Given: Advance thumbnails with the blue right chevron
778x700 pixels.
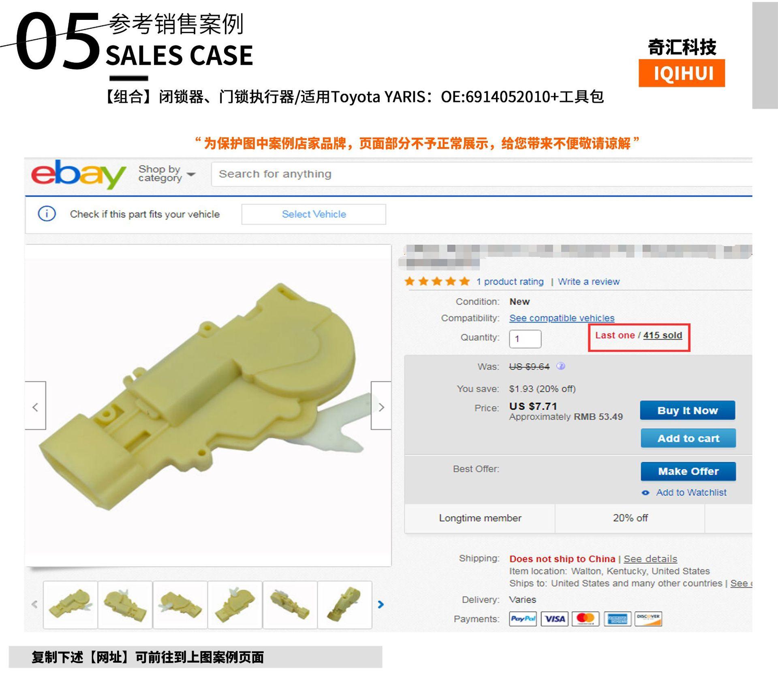Looking at the screenshot, I should (380, 604).
